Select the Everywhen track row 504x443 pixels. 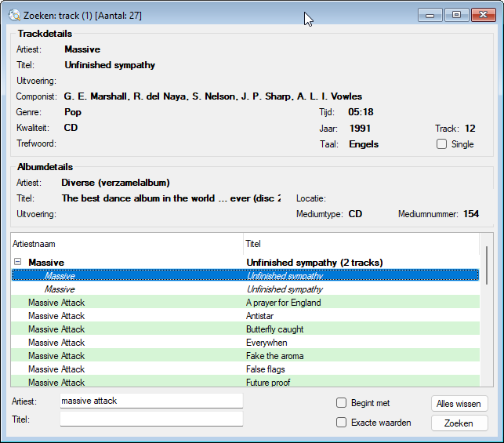[245, 343]
